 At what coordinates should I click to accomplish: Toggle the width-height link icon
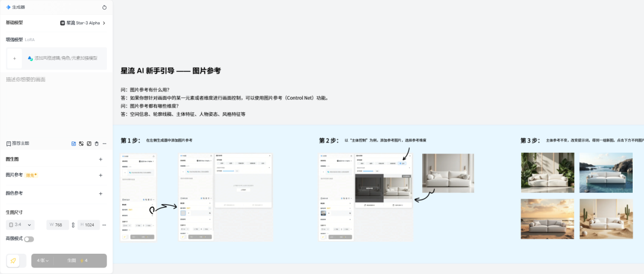pyautogui.click(x=73, y=225)
